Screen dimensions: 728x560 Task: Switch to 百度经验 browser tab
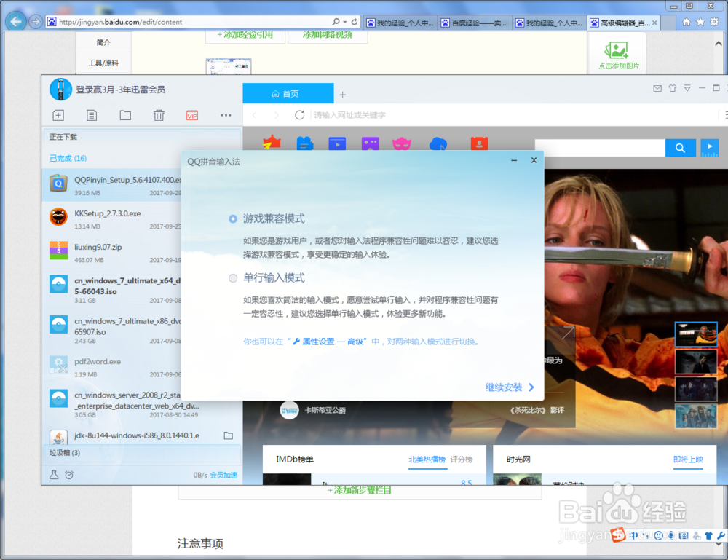475,23
